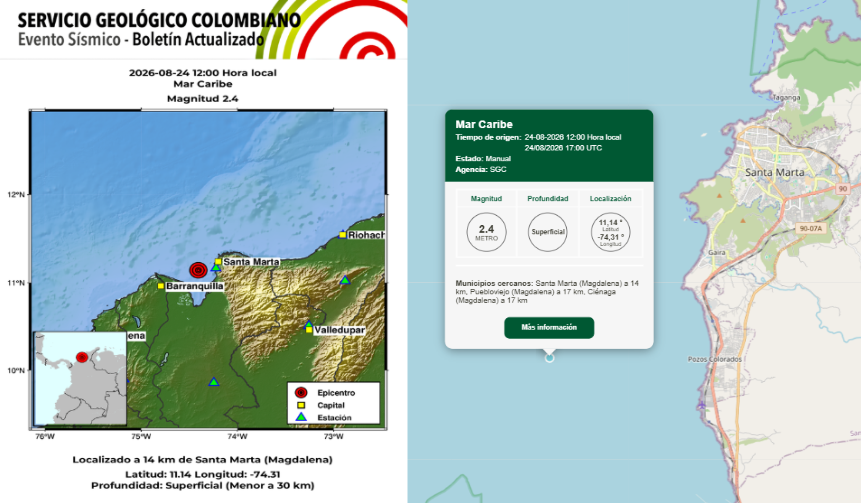Click the station triangle south near 74°W

coord(214,382)
